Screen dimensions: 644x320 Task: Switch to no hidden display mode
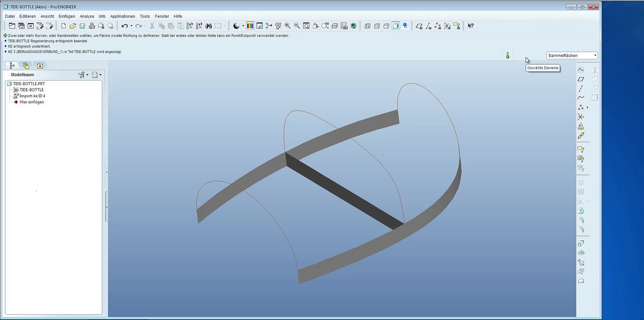pyautogui.click(x=386, y=26)
